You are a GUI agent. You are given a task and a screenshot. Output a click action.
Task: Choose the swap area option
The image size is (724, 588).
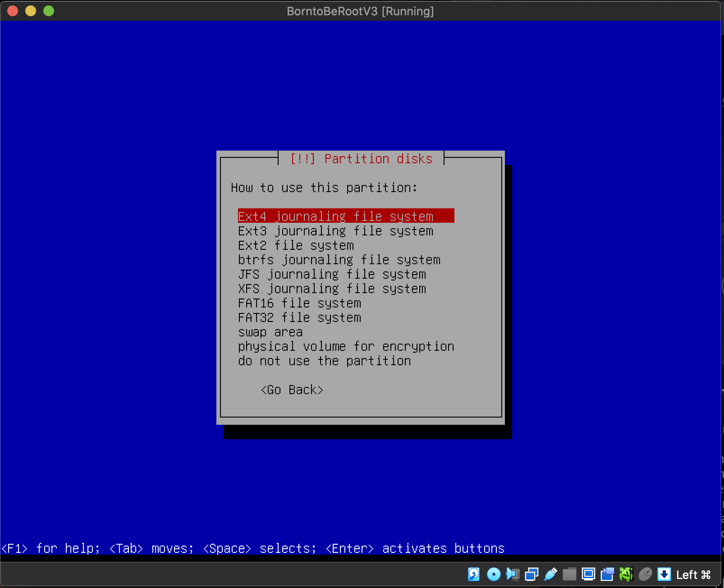coord(270,332)
